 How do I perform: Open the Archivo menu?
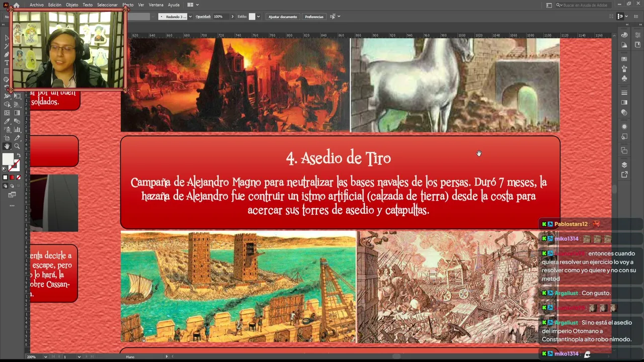pyautogui.click(x=37, y=5)
